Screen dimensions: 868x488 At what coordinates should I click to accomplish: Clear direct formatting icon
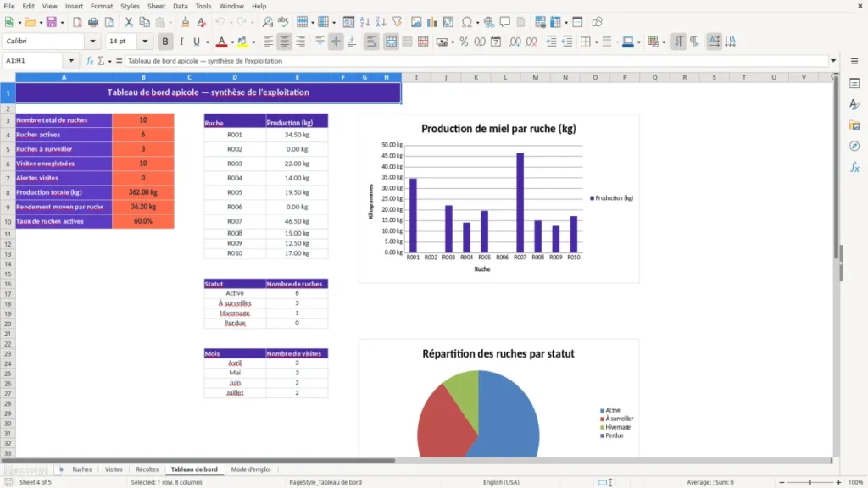pyautogui.click(x=202, y=22)
